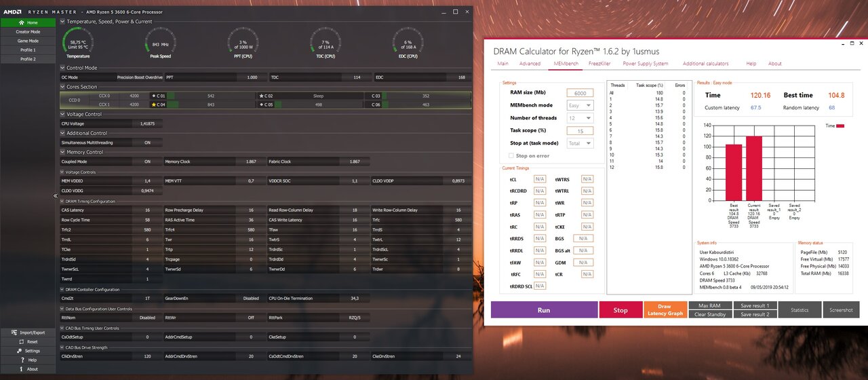Screen dimensions: 868x380
Task: Open the Power Supply System tab
Action: click(x=646, y=64)
